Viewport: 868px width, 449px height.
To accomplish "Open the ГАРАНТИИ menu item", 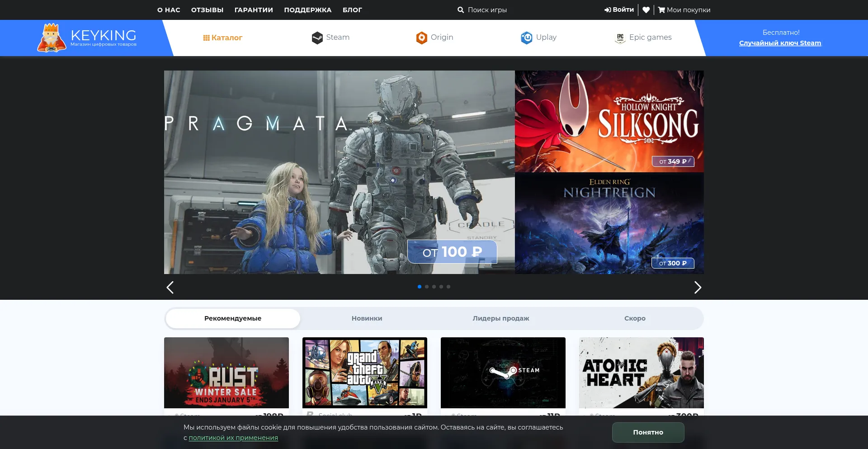I will 254,10.
